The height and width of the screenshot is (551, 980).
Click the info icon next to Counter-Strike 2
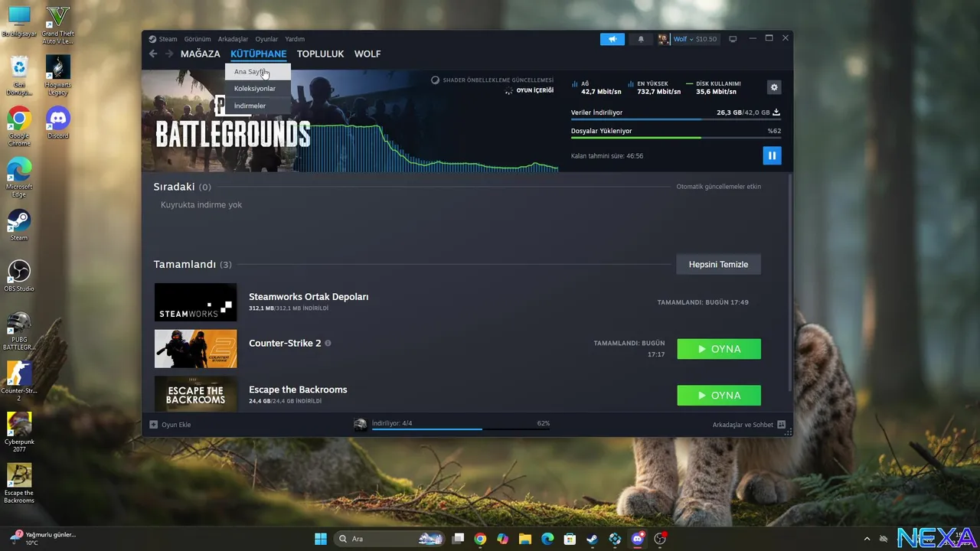tap(328, 343)
